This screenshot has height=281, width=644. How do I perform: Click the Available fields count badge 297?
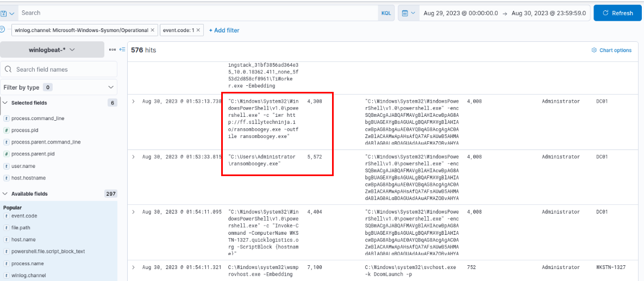click(x=111, y=194)
